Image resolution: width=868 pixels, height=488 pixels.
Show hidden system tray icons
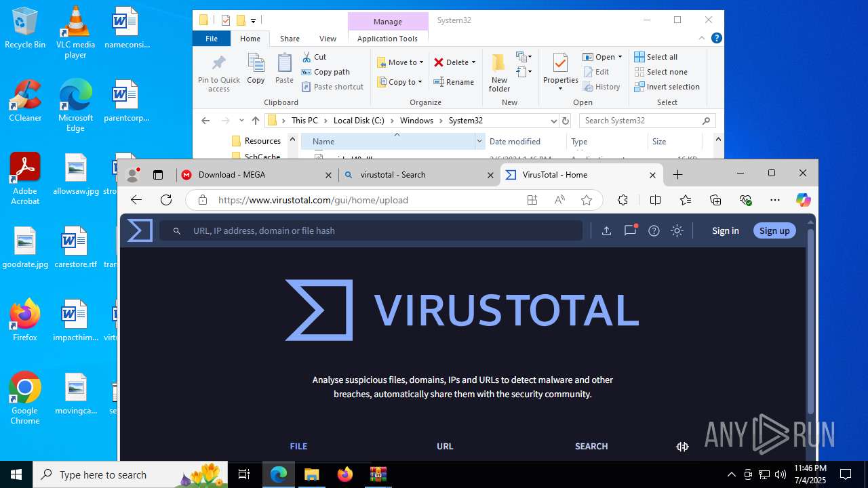731,474
